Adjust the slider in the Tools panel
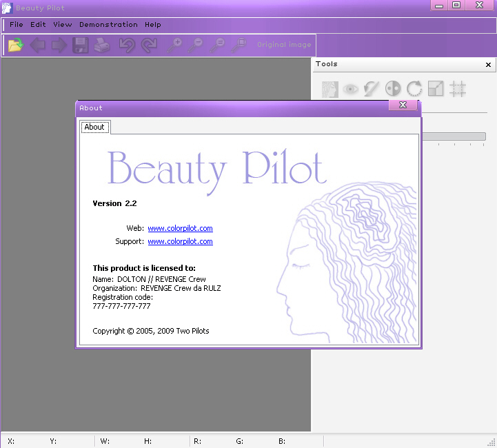Image resolution: width=497 pixels, height=448 pixels. pos(454,136)
